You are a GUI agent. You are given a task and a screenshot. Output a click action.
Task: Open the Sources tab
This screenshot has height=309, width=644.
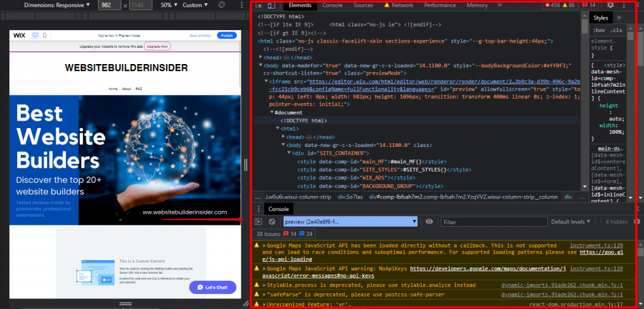(363, 5)
